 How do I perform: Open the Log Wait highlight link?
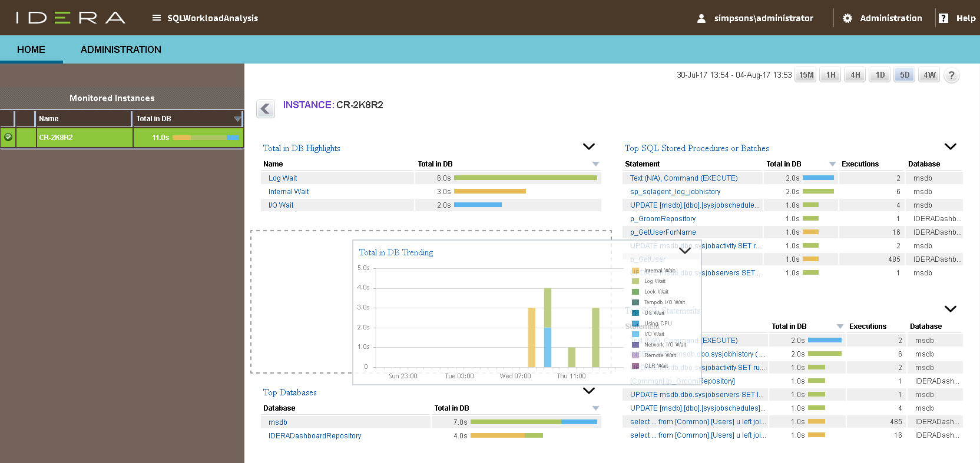point(283,178)
